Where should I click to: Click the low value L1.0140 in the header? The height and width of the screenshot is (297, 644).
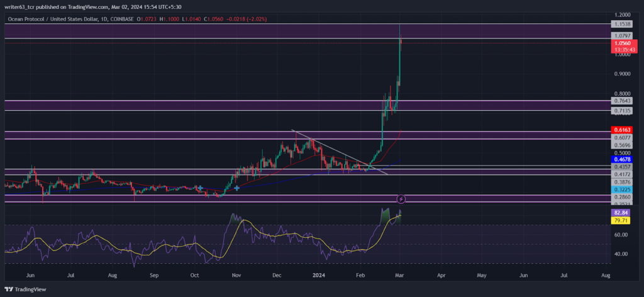point(190,19)
